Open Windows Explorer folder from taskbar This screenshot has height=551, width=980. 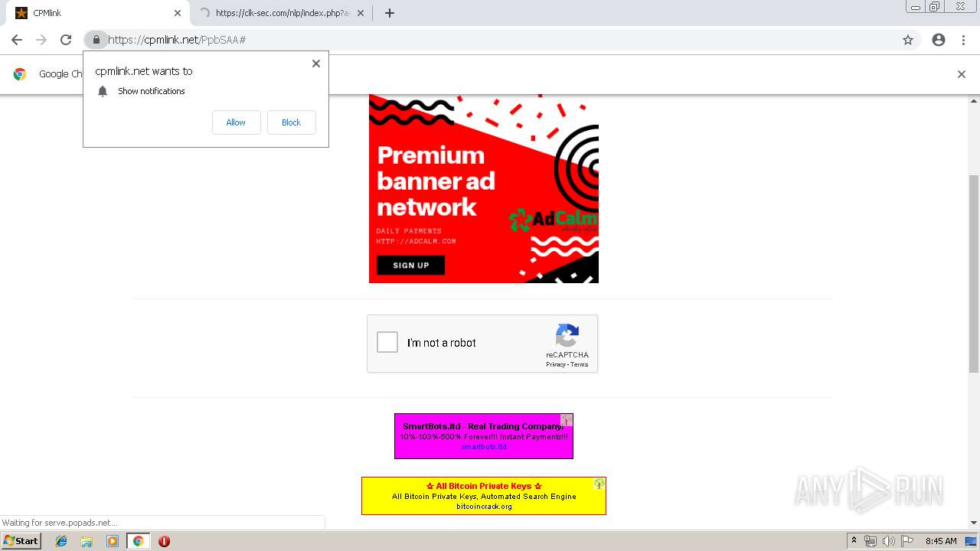(87, 541)
